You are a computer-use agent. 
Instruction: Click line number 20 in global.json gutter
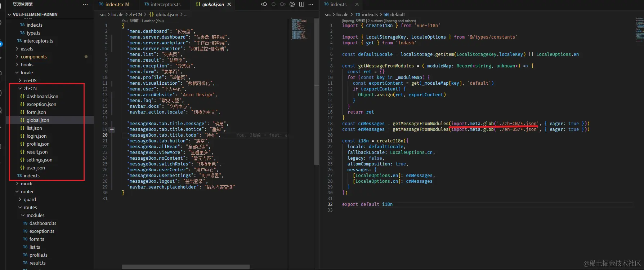pyautogui.click(x=105, y=135)
